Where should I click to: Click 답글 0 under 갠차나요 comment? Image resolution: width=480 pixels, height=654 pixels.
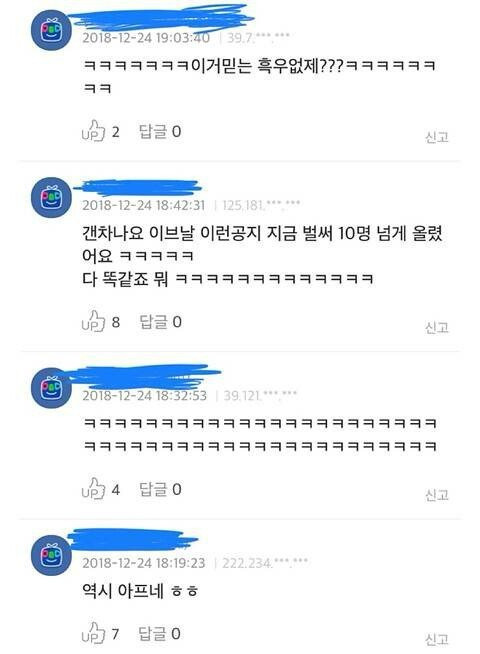click(x=160, y=322)
